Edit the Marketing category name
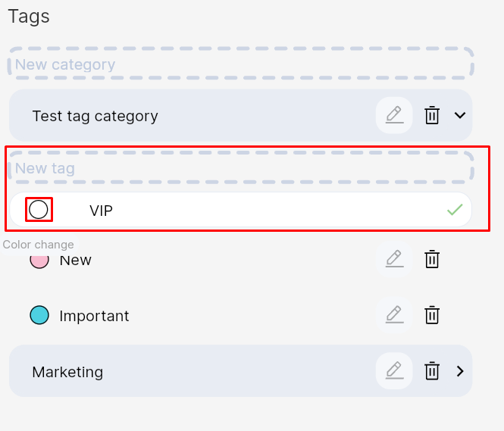 (x=394, y=370)
